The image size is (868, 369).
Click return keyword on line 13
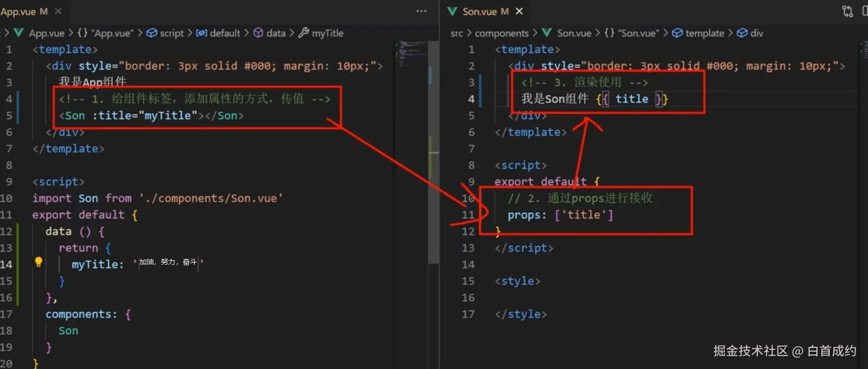coord(78,248)
